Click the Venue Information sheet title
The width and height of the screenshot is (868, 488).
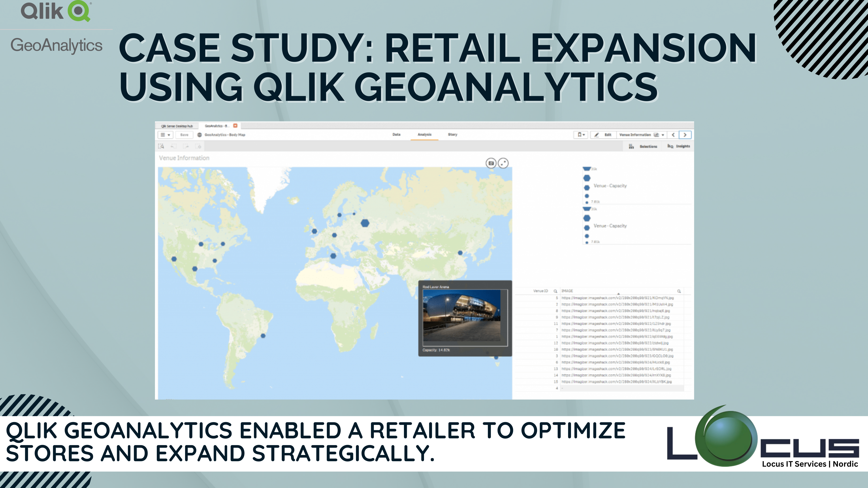tap(184, 158)
